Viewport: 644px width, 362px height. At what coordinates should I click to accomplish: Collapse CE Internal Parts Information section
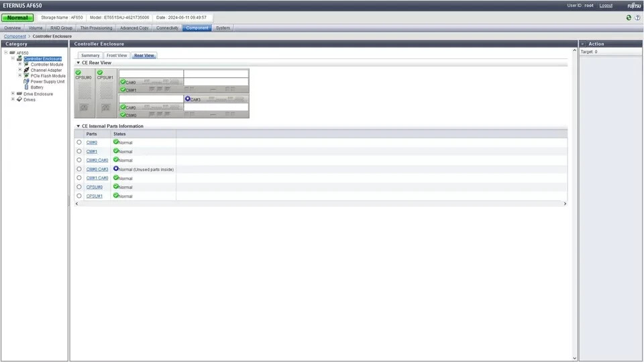(78, 126)
